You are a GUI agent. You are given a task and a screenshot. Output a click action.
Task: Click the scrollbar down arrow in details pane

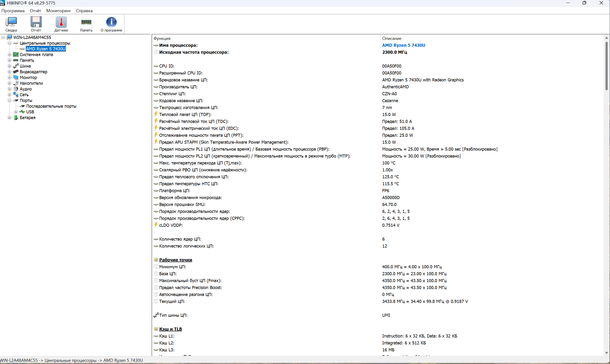pyautogui.click(x=606, y=353)
